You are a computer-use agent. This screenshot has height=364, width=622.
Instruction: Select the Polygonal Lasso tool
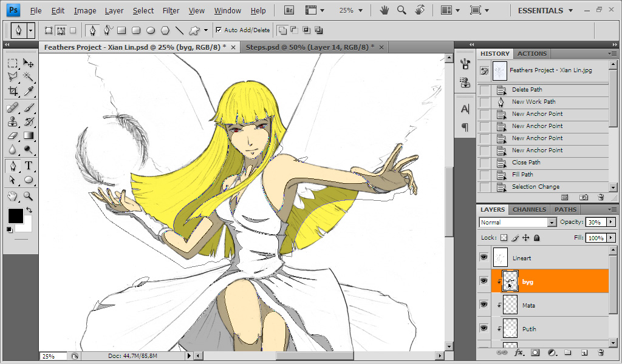tap(13, 76)
